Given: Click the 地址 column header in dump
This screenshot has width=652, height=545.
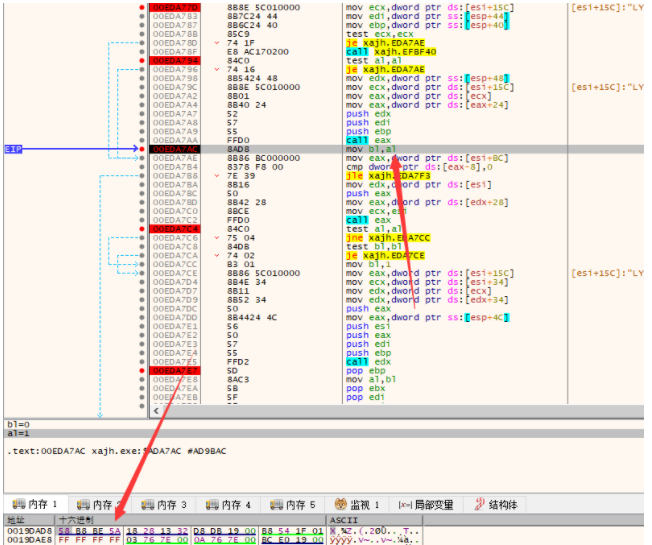Looking at the screenshot, I should 29,520.
